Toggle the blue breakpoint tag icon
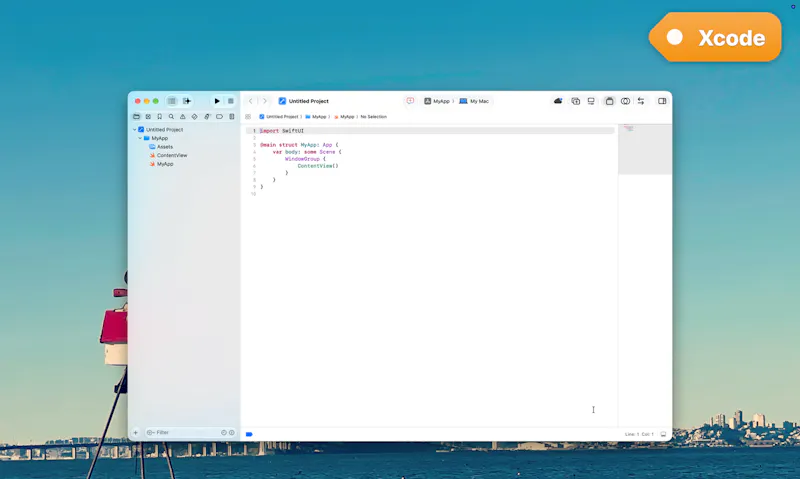This screenshot has width=800, height=479. [249, 434]
